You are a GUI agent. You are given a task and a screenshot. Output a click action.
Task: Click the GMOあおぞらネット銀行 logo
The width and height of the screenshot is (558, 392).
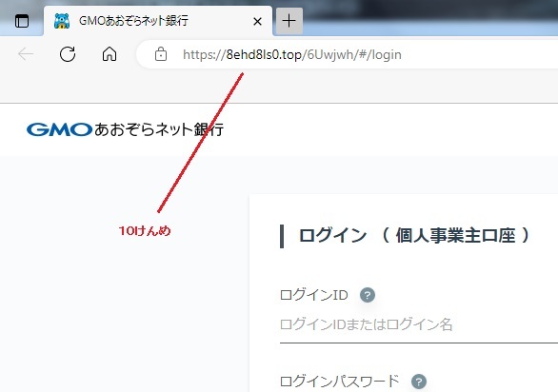(125, 129)
